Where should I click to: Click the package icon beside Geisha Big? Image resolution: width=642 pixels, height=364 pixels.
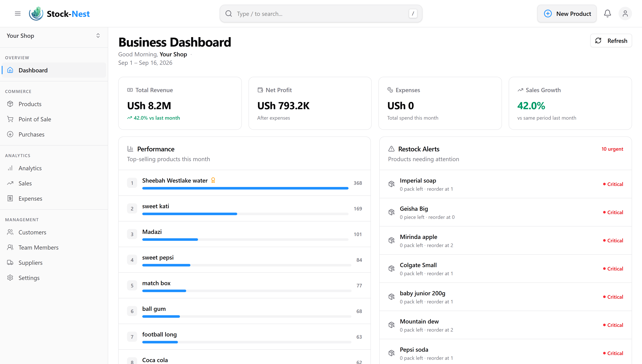(x=391, y=212)
